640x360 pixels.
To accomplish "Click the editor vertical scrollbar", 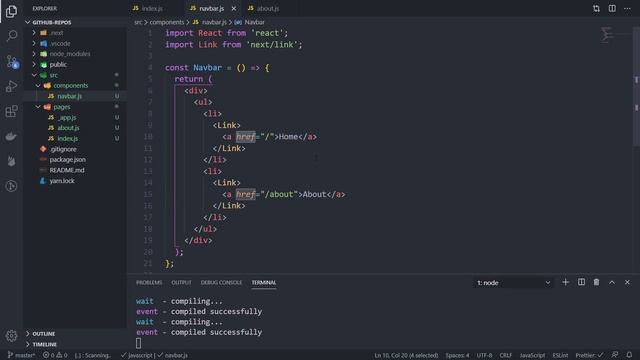I will click(636, 86).
